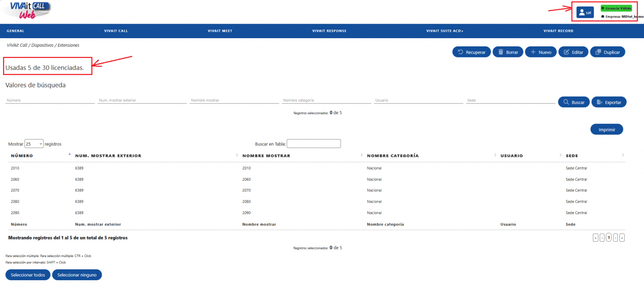644x285 pixels.
Task: Focus the Número search field
Action: 50,100
